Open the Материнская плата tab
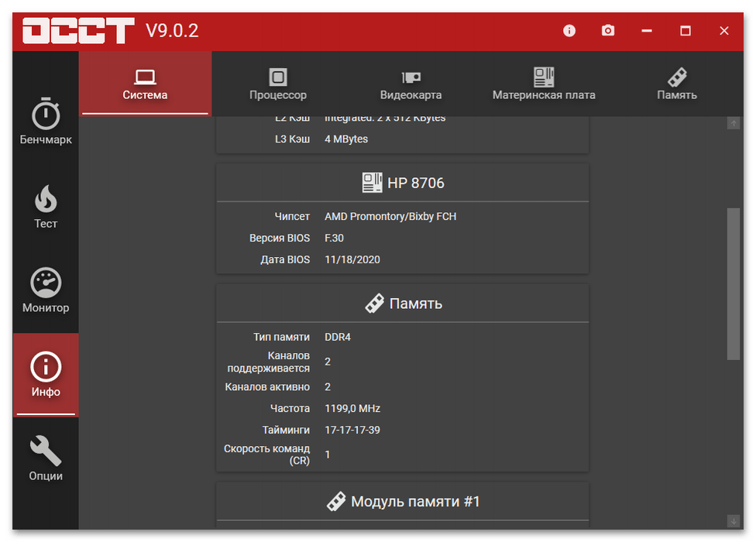This screenshot has height=542, width=756. point(544,84)
